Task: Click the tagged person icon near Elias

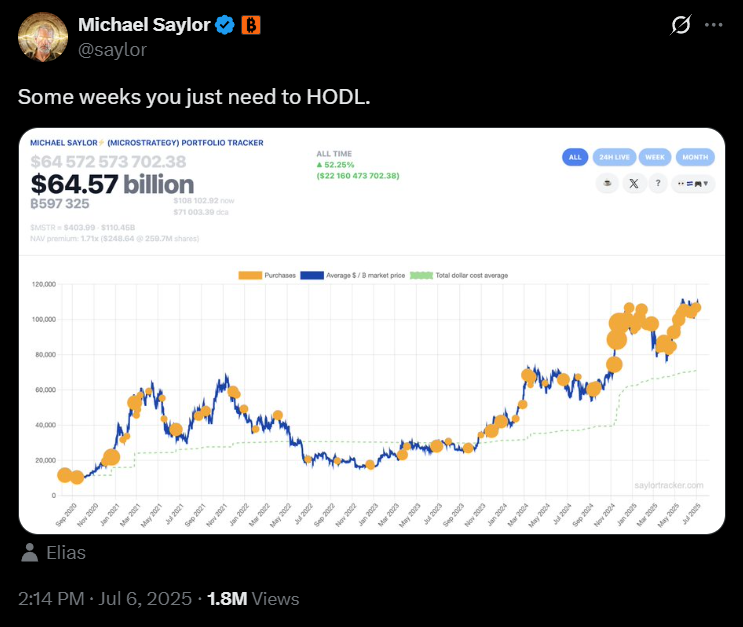Action: 29,553
